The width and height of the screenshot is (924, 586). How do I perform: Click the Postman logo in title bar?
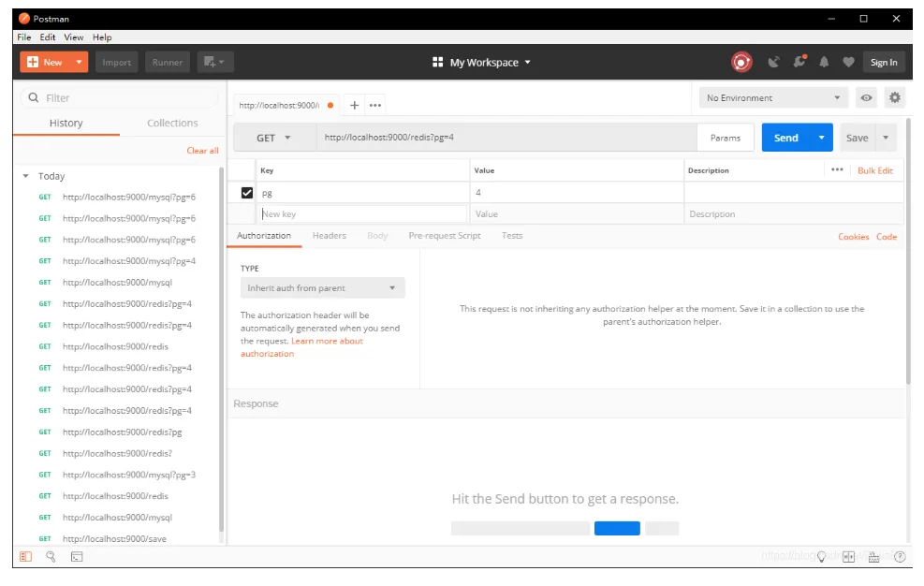click(24, 19)
